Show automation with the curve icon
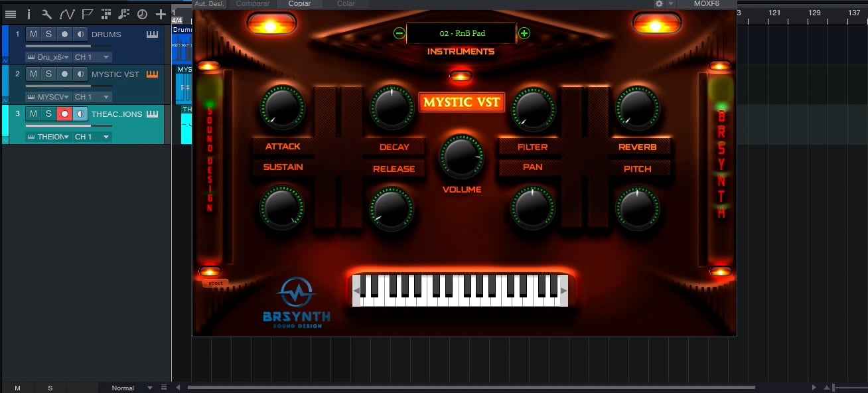This screenshot has height=393, width=868. coord(66,14)
